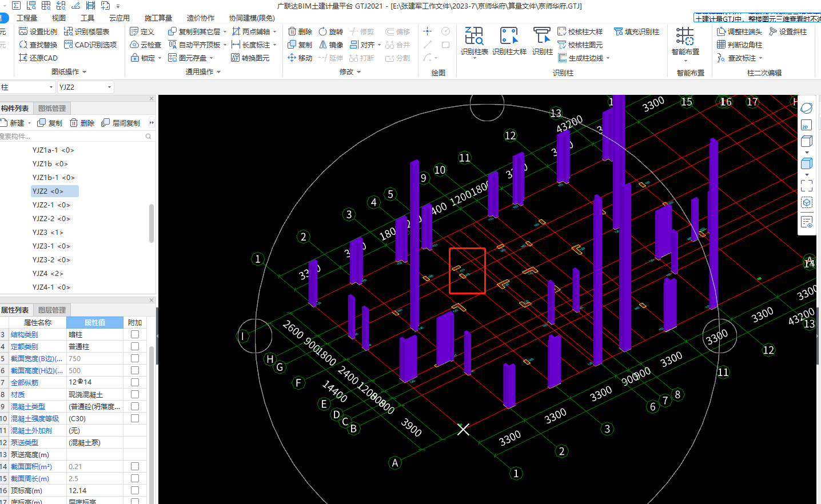Image resolution: width=821 pixels, height=504 pixels.
Task: Select the 镜像 mirror tool
Action: click(x=331, y=45)
